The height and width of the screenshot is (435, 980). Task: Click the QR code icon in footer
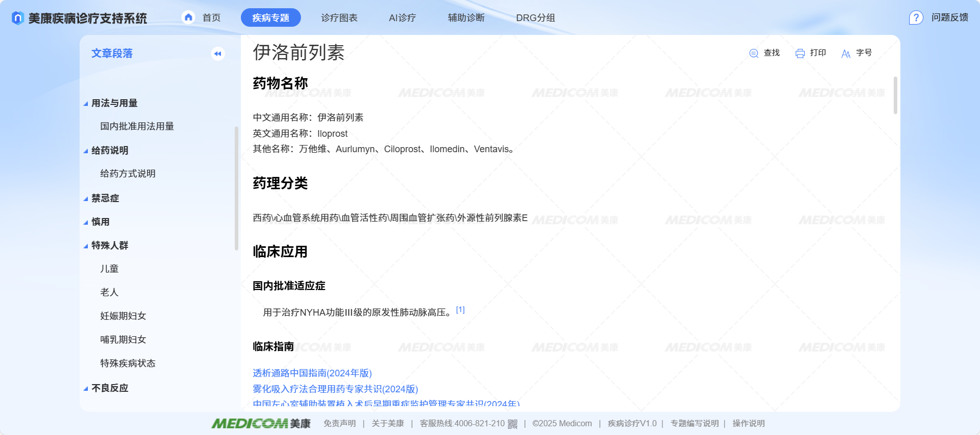point(512,424)
